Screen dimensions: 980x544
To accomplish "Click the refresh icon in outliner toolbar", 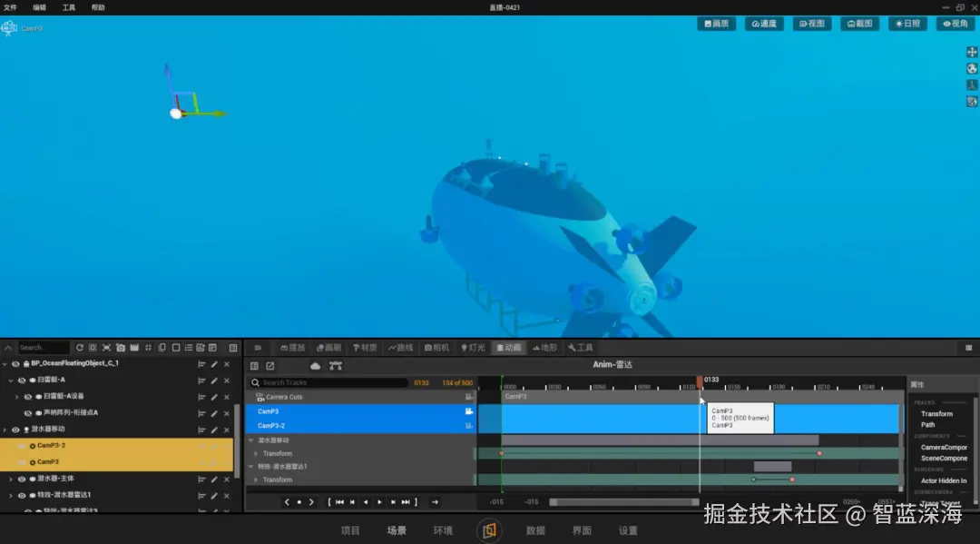I will [x=79, y=348].
